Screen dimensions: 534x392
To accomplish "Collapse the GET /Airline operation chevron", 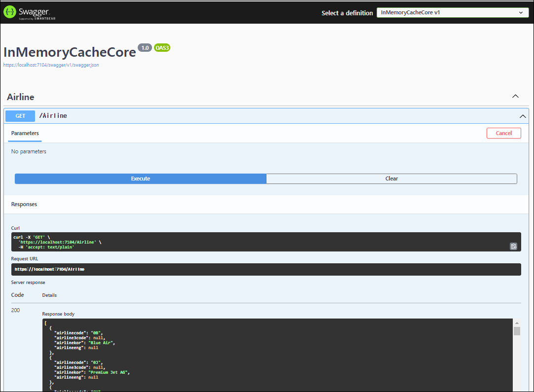I will click(x=522, y=116).
